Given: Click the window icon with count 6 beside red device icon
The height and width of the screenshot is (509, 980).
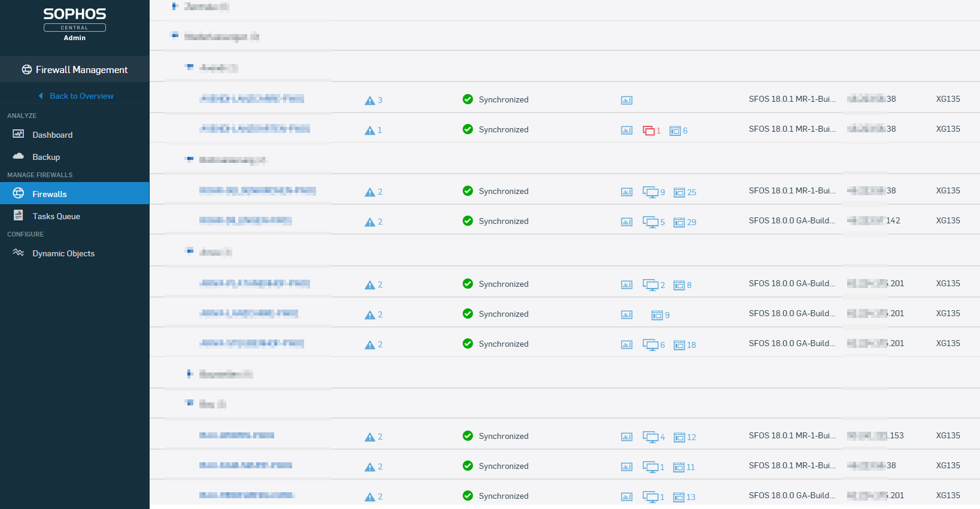Looking at the screenshot, I should tap(675, 131).
